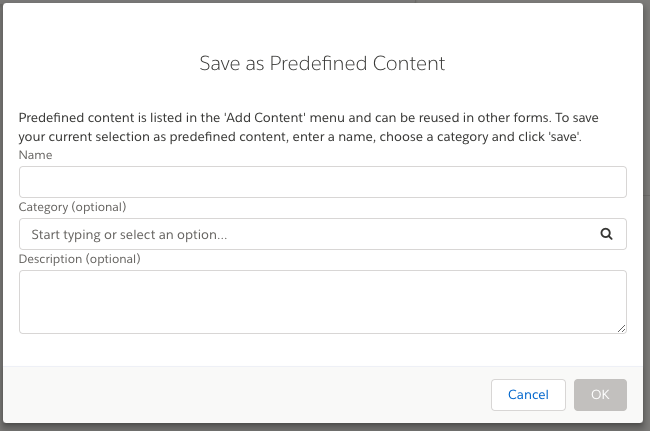The height and width of the screenshot is (431, 650).
Task: Click the 'Description (optional)' label
Action: click(79, 259)
